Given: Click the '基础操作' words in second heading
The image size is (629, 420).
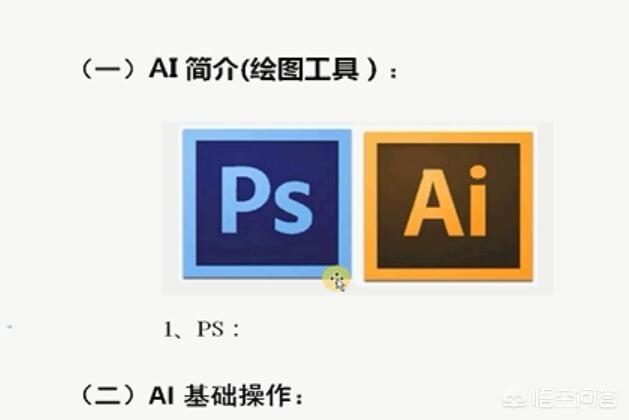Looking at the screenshot, I should pos(237,396).
